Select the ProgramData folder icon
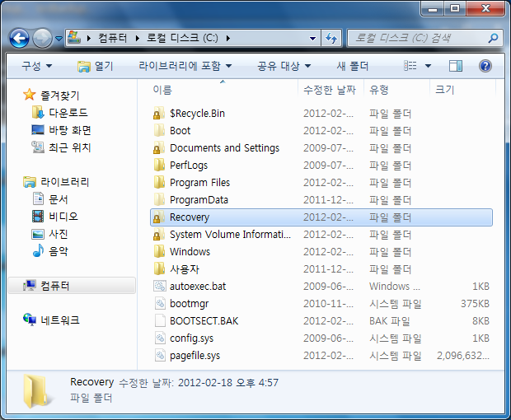The image size is (511, 420). [x=159, y=199]
